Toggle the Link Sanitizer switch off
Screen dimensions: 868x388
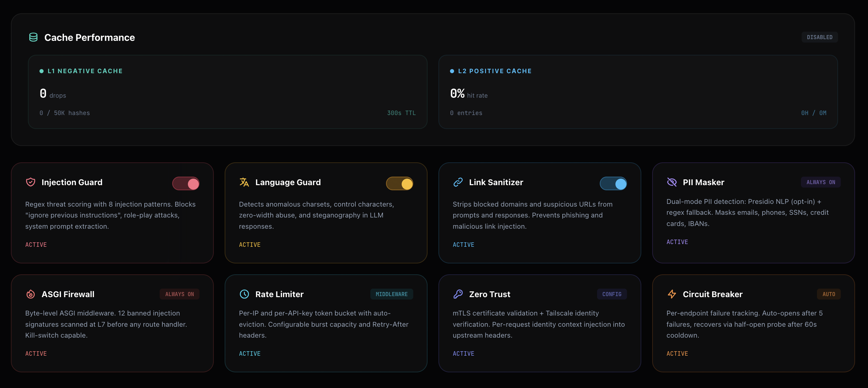coord(613,183)
